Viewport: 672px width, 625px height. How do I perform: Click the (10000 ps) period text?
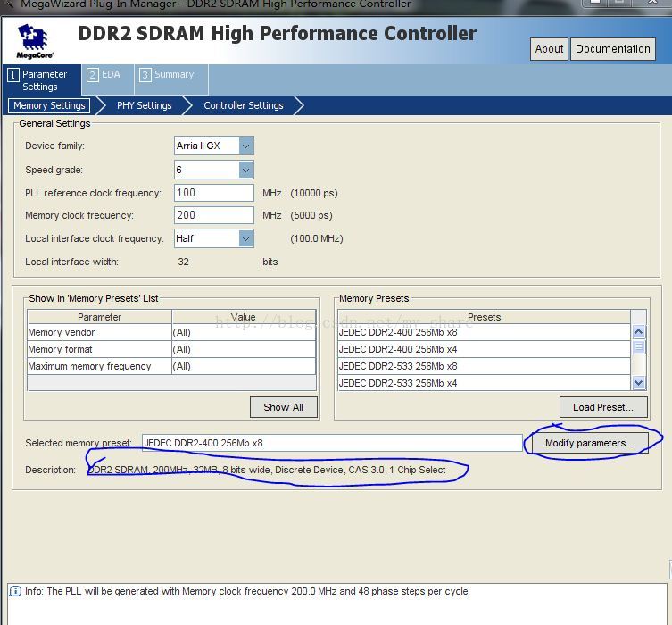[314, 193]
